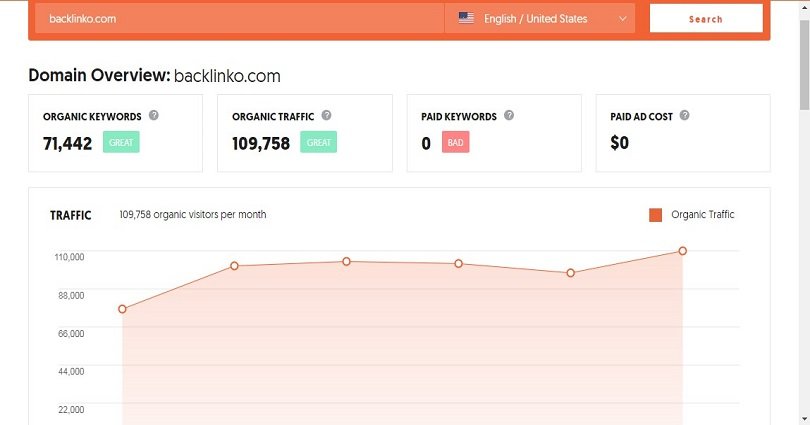810x425 pixels.
Task: Click the help icon beside Organic Traffic
Action: coord(326,115)
